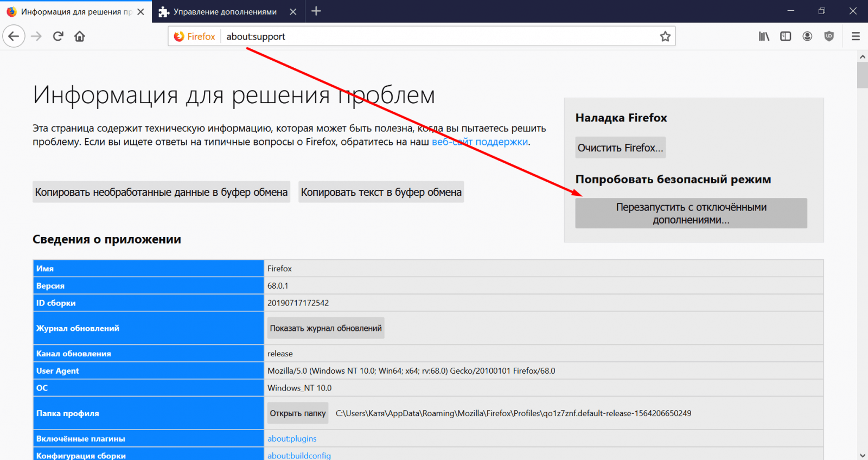Click the uBlock Origin shield icon

click(829, 36)
